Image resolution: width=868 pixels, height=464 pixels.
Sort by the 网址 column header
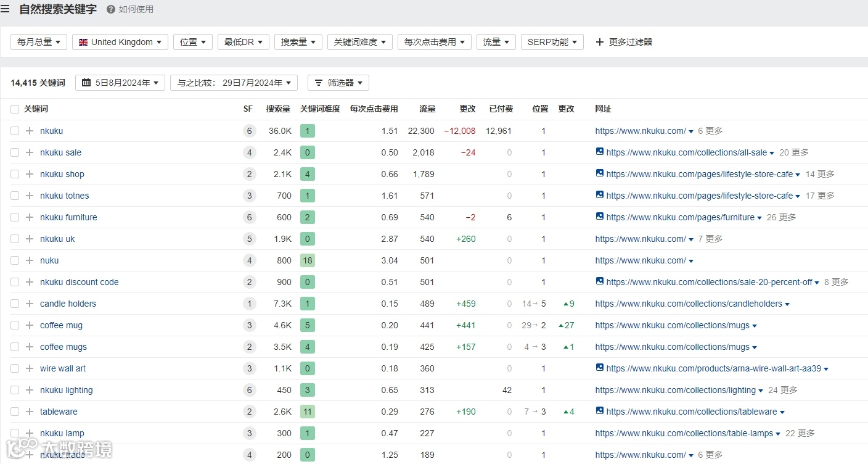(603, 109)
